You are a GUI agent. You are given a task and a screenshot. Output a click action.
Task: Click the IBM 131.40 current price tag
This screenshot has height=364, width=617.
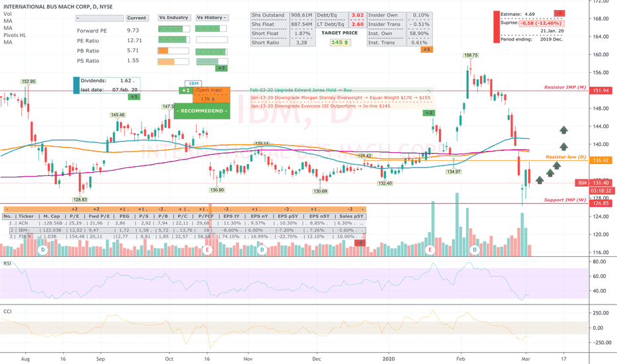pyautogui.click(x=593, y=183)
